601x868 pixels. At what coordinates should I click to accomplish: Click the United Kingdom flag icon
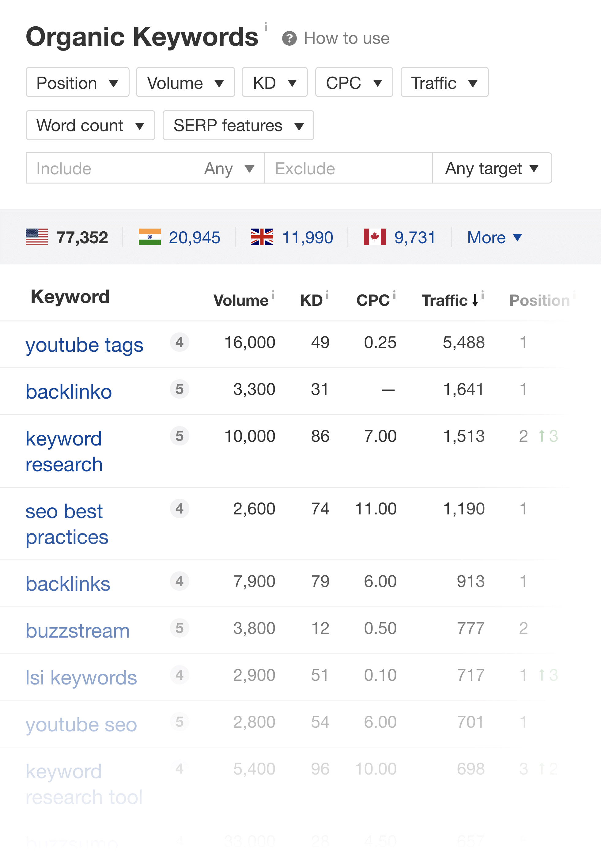(x=262, y=237)
